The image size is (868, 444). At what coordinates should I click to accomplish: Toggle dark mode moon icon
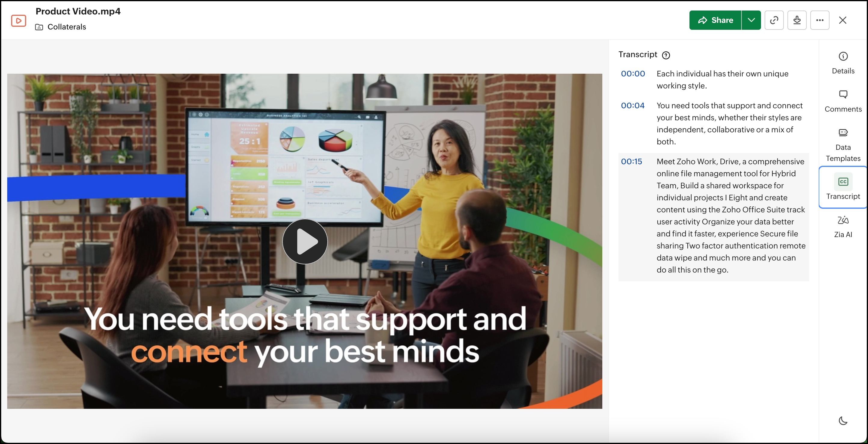(843, 421)
